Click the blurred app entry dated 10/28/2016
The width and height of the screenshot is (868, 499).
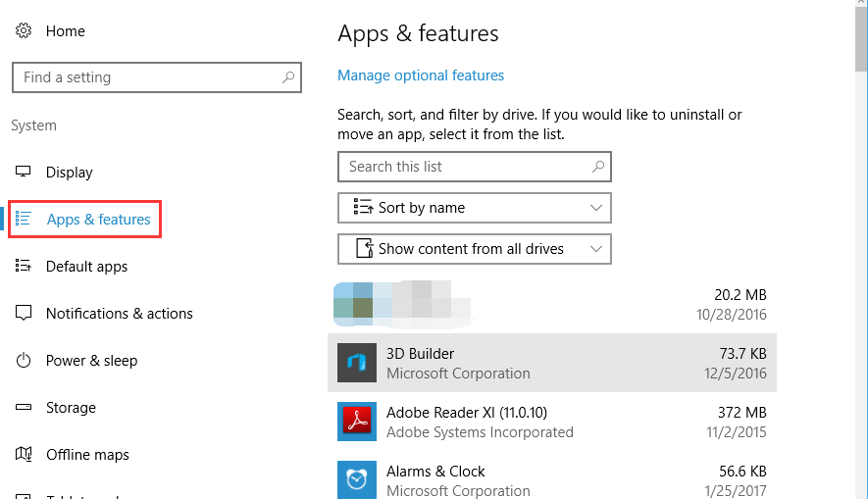point(552,304)
